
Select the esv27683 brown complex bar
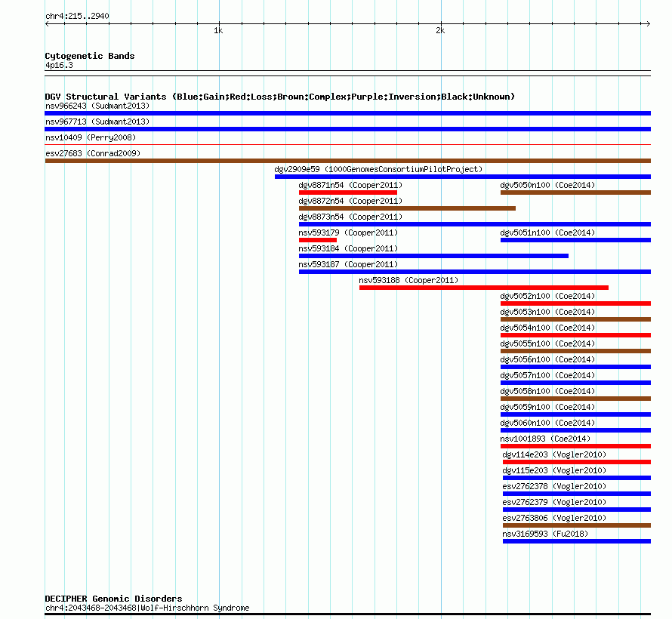point(347,161)
